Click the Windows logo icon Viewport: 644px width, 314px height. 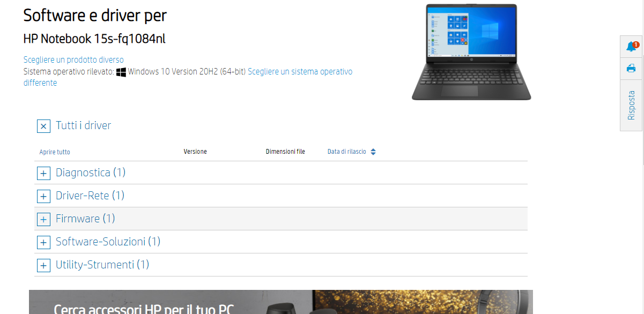click(x=121, y=72)
